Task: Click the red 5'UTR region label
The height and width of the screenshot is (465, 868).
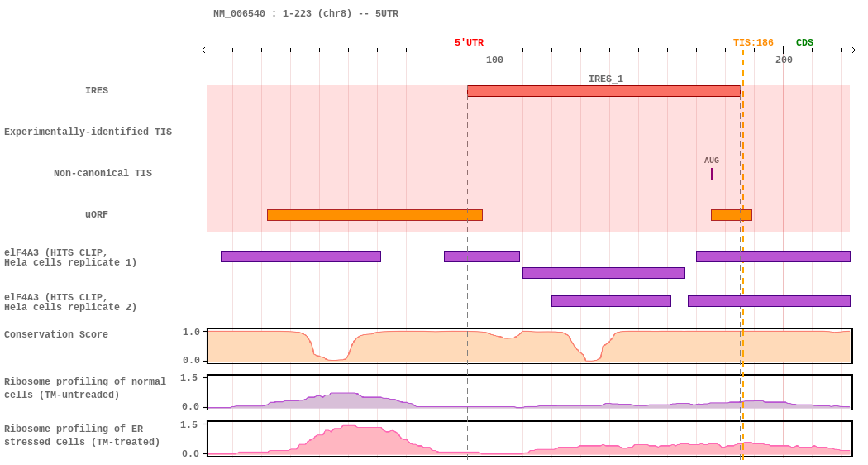Action: tap(469, 43)
